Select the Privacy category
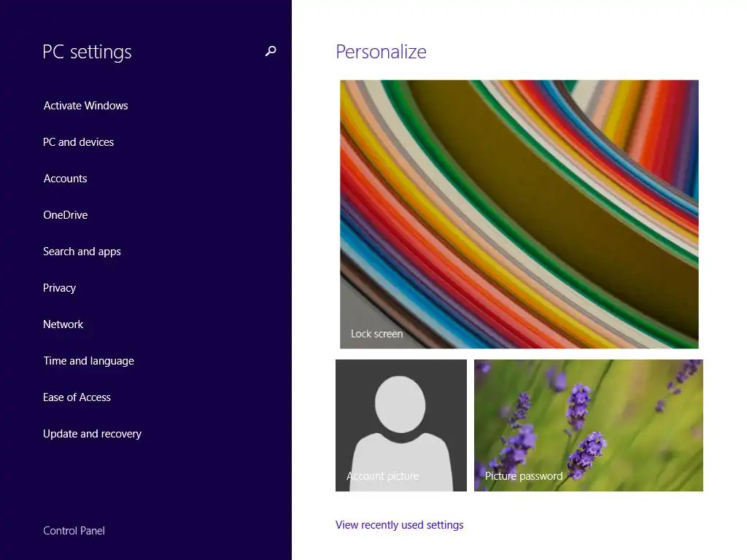Image resolution: width=747 pixels, height=560 pixels. tap(60, 288)
